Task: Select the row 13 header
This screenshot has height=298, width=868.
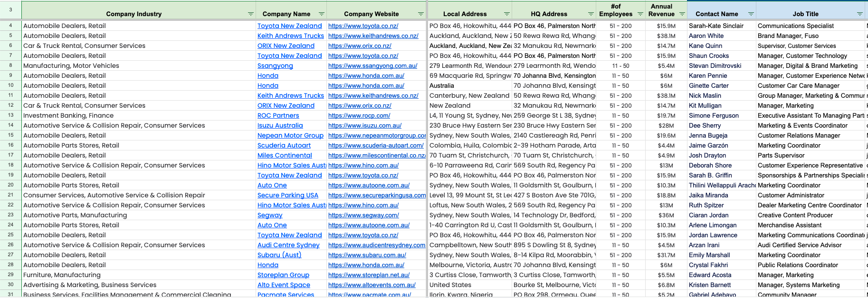Action: [x=10, y=115]
